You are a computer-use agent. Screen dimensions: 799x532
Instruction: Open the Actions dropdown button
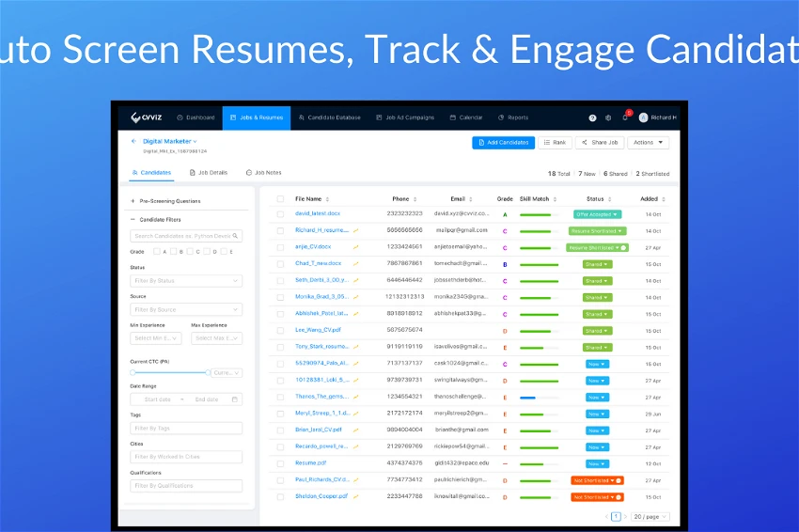tap(649, 143)
